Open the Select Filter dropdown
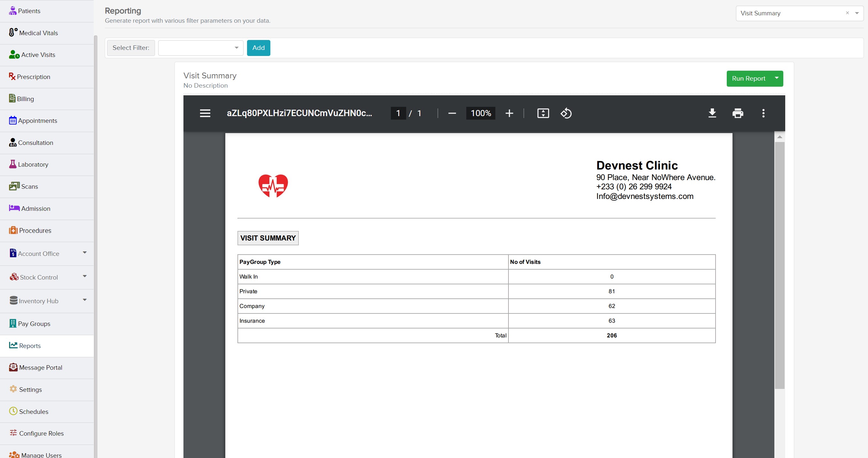Viewport: 868px width, 458px height. click(x=201, y=48)
